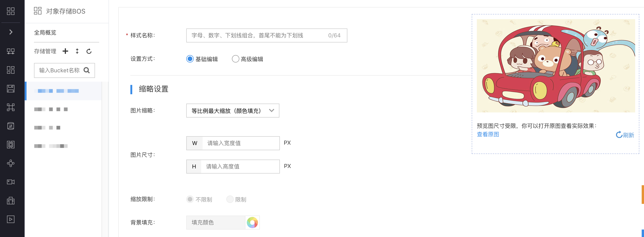Viewport: 644px width, 237px height.
Task: Open the 图片缩略 scaling dropdown
Action: (x=233, y=111)
